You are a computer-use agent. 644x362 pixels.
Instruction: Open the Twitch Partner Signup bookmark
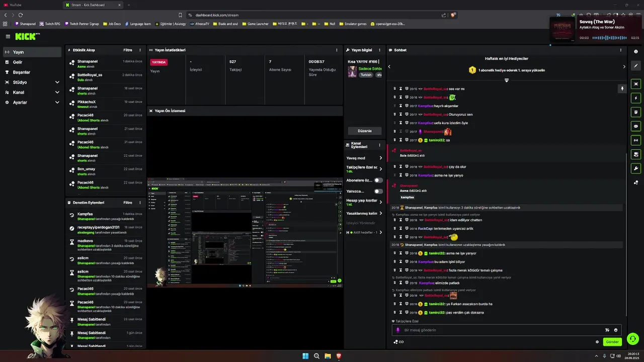(x=82, y=24)
